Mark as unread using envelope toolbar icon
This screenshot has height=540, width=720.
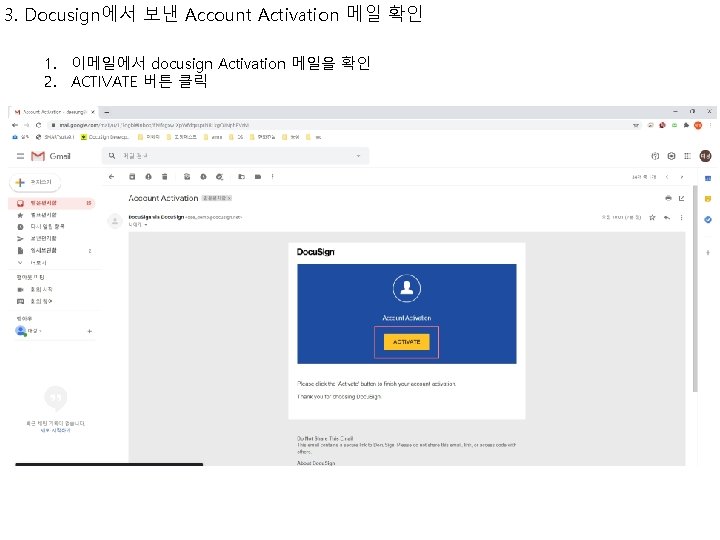point(187,176)
